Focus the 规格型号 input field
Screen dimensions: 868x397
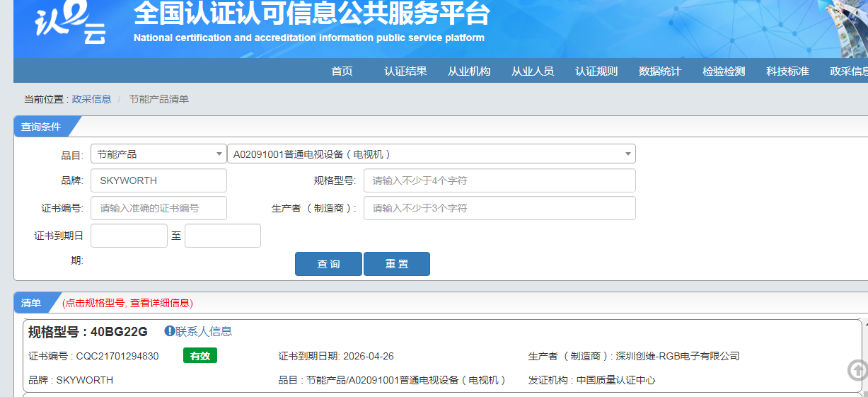499,180
